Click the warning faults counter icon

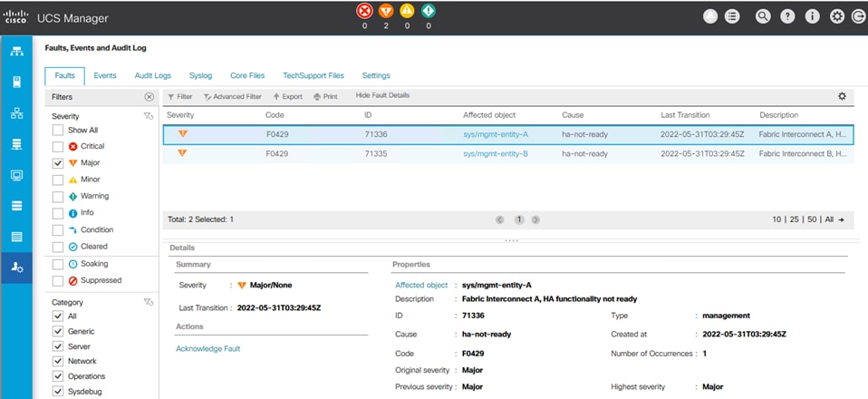pos(428,11)
